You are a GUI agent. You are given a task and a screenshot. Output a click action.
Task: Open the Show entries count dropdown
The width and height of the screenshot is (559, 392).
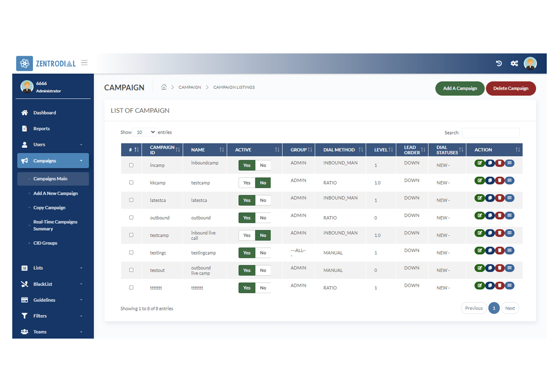coord(145,132)
